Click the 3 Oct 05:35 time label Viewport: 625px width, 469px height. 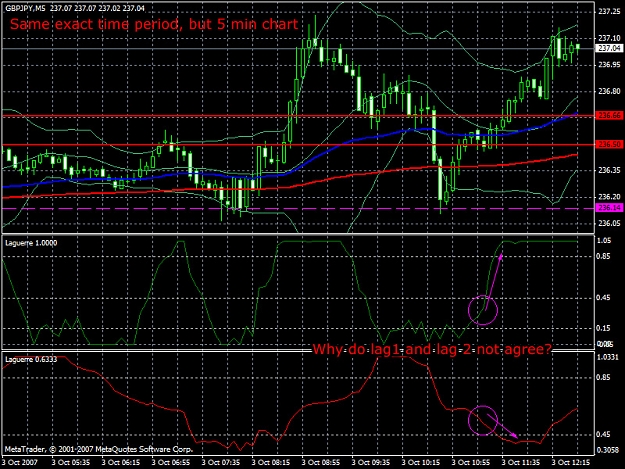[71, 463]
